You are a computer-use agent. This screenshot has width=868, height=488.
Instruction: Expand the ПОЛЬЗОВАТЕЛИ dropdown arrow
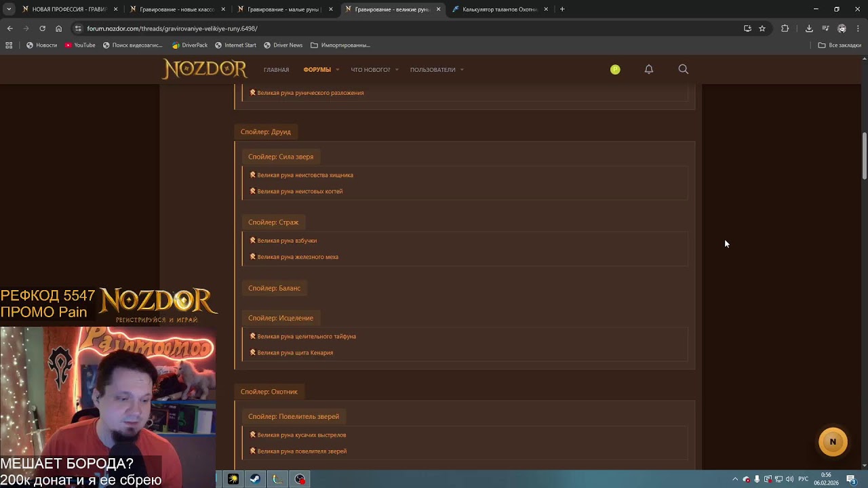pos(462,70)
